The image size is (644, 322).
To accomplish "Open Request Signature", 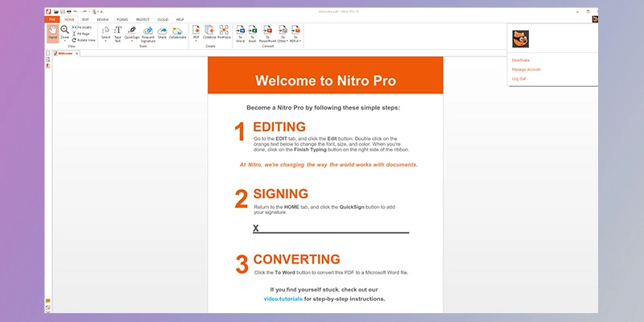I will (148, 35).
